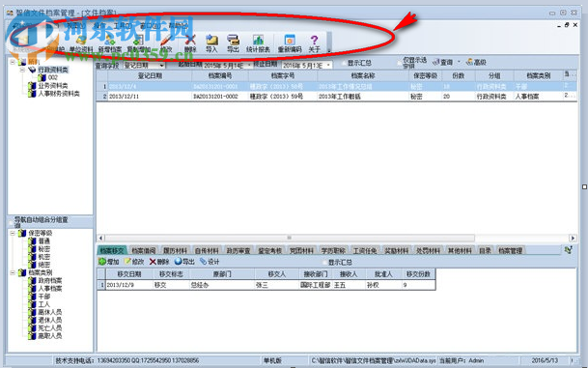Switch to the 其他材料 tab
Image resolution: width=588 pixels, height=368 pixels.
[460, 250]
